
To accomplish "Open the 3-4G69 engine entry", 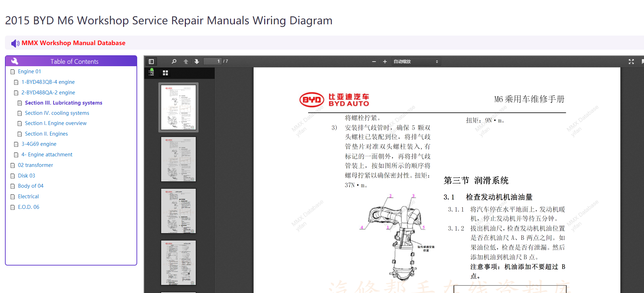I will (x=39, y=144).
